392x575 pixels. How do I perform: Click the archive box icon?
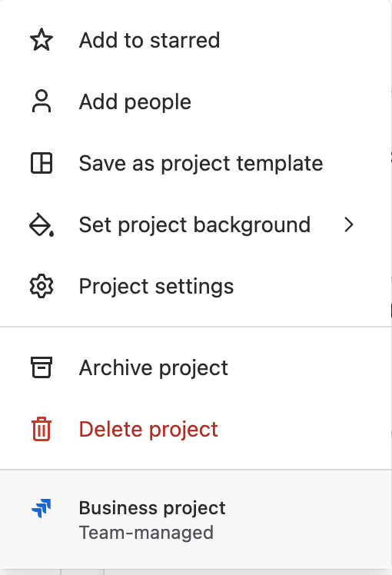coord(42,367)
